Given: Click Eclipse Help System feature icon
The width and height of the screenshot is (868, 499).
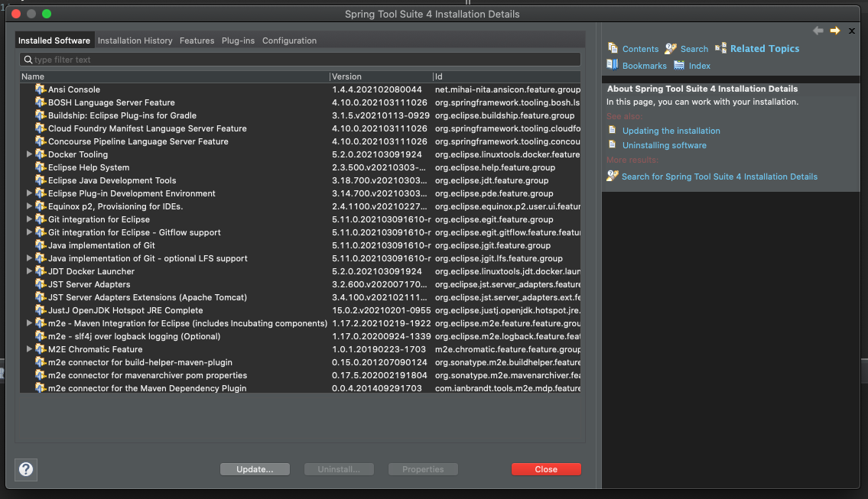Looking at the screenshot, I should (x=41, y=167).
